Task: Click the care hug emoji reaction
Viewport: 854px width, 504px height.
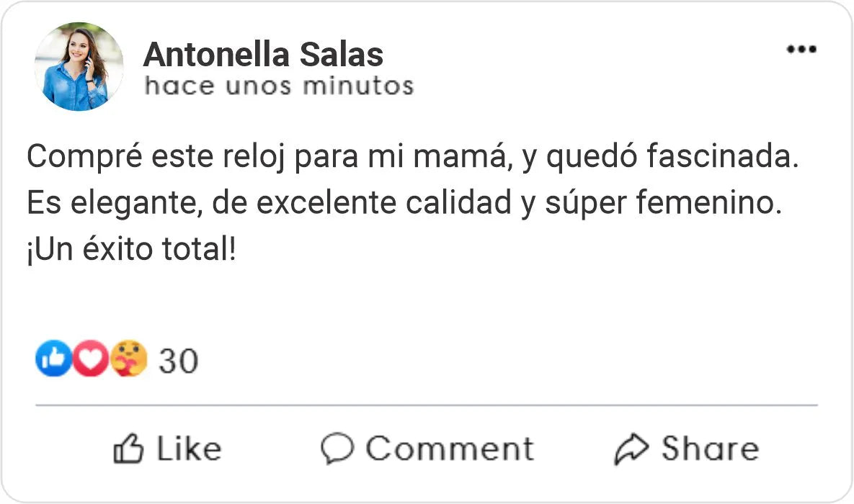Action: [x=129, y=359]
